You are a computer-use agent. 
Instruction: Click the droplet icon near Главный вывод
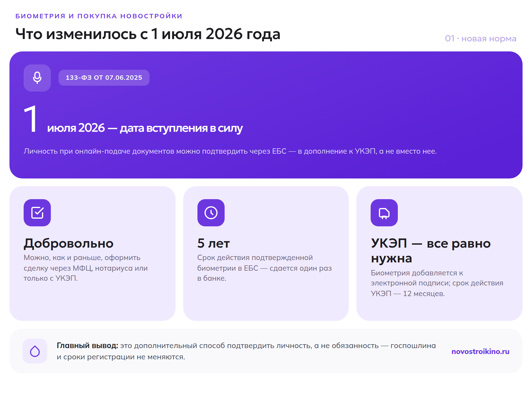tap(35, 351)
